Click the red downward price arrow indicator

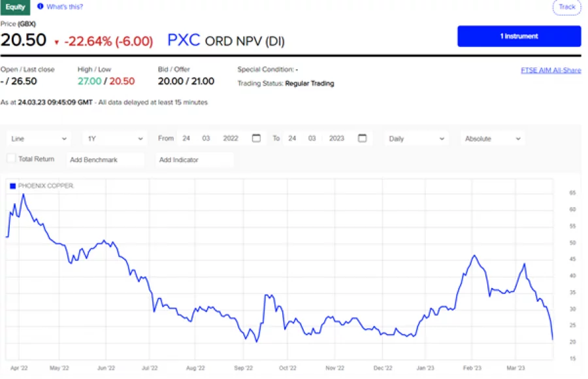pos(55,41)
